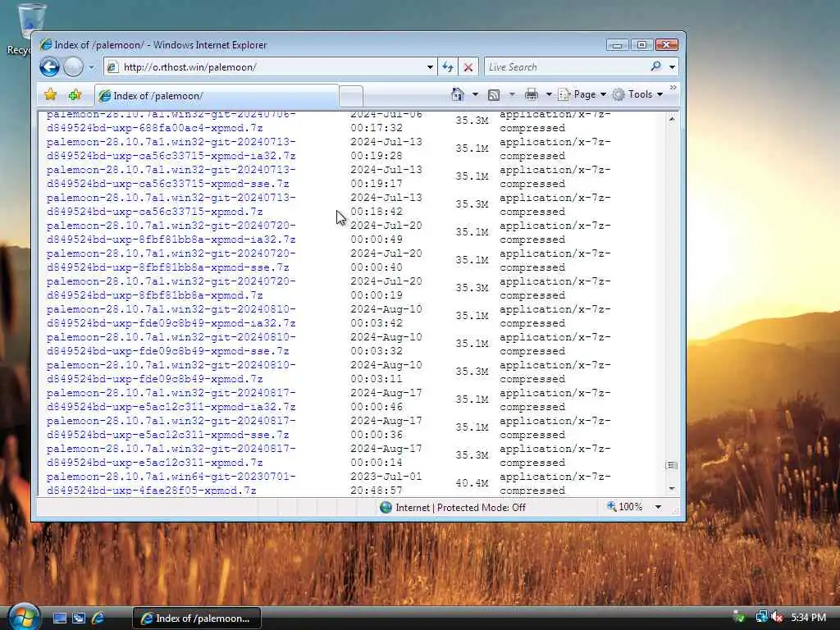Expand the Home button dropdown arrow
840x630 pixels.
tap(475, 95)
